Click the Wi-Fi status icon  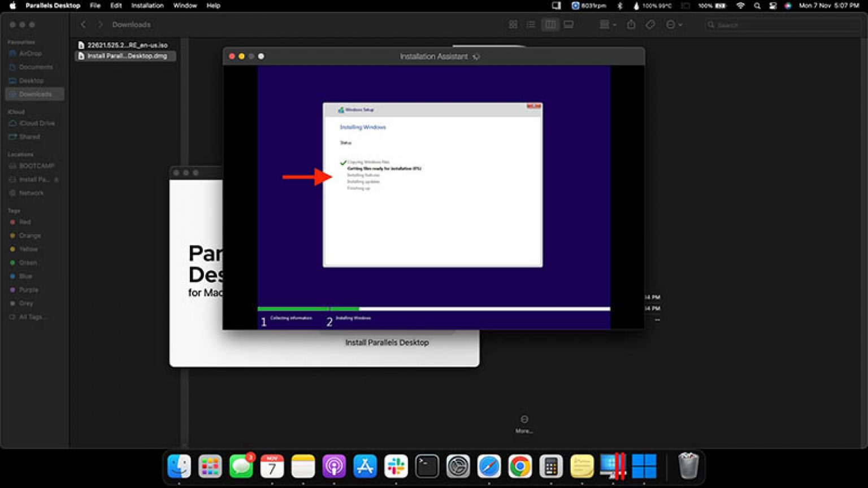[x=740, y=6]
